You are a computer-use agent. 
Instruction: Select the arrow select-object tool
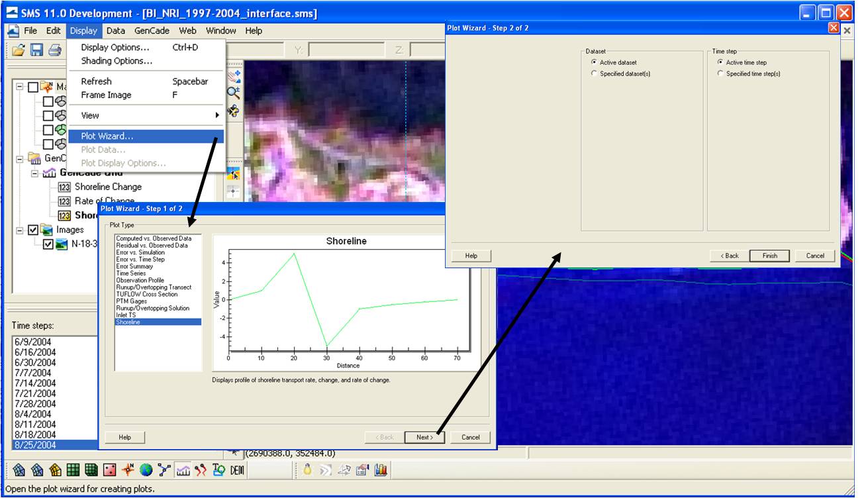(234, 174)
